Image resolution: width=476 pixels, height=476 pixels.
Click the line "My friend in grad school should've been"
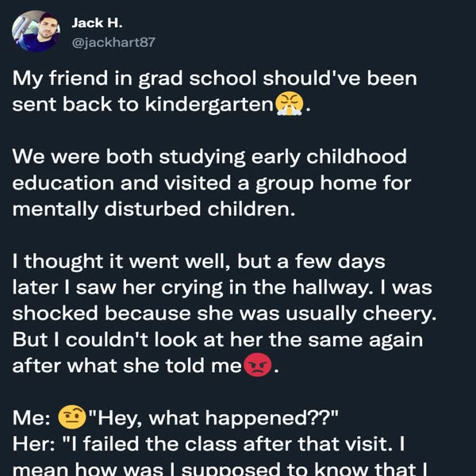pos(214,79)
